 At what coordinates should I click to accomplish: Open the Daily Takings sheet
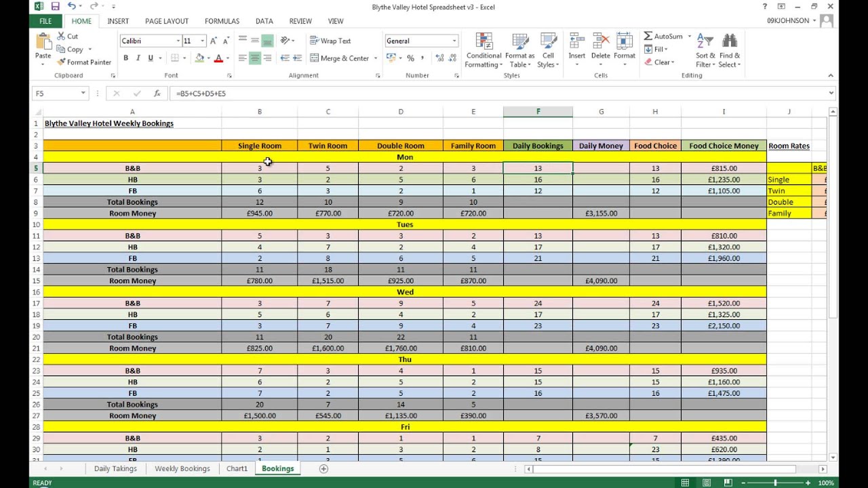point(115,468)
